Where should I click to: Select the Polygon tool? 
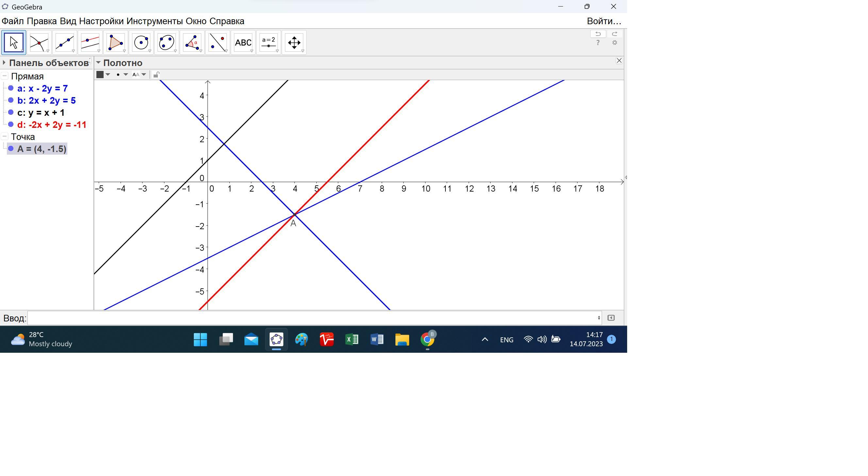[x=115, y=42]
